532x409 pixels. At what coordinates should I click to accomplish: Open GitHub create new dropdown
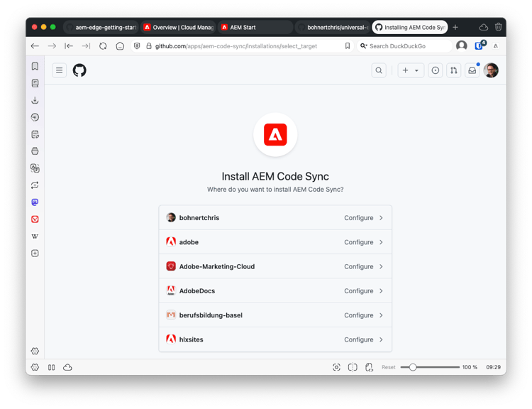[411, 70]
